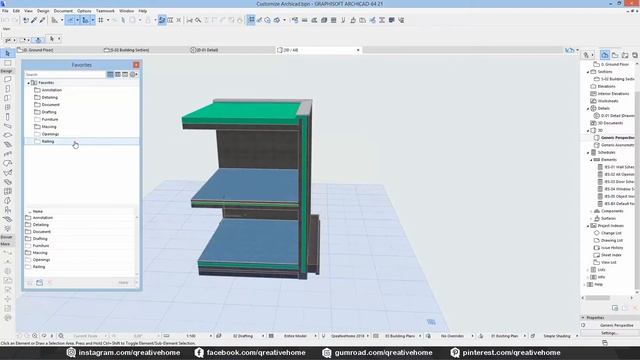
Task: Open the Favorites panel settings gear dropdown
Action: [x=134, y=74]
